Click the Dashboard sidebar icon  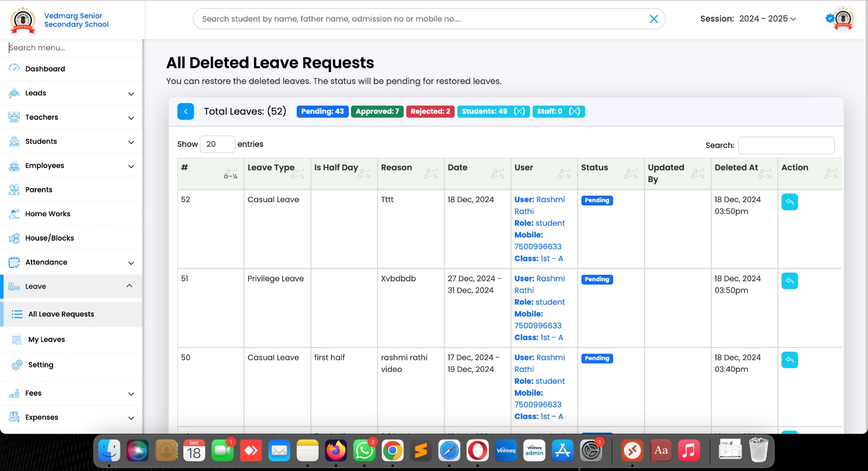point(14,68)
